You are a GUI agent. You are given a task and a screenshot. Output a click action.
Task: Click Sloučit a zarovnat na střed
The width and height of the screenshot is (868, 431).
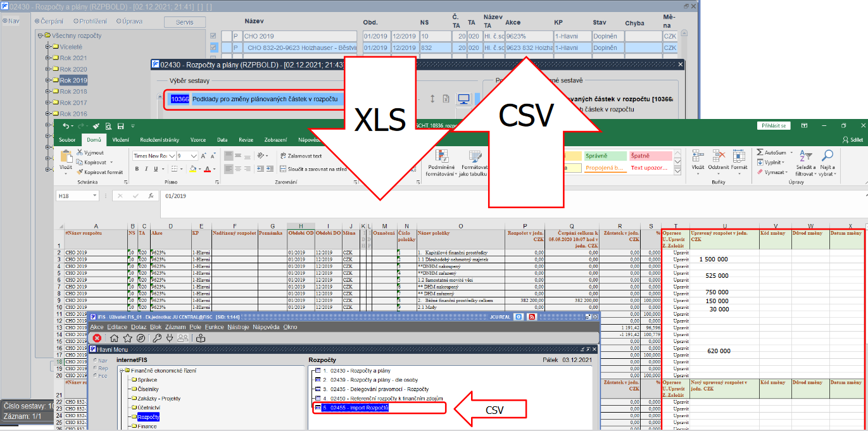313,169
